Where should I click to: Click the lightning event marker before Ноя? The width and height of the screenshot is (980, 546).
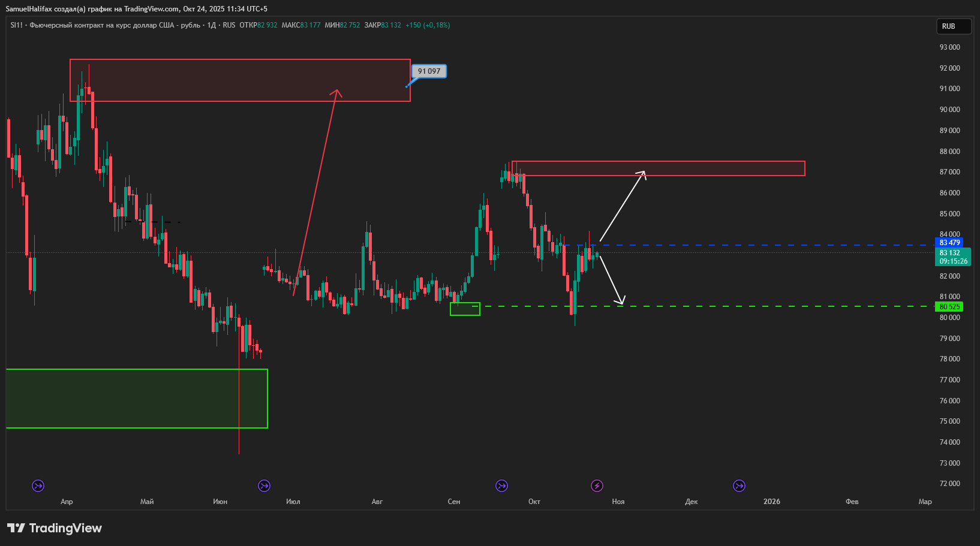pos(597,485)
